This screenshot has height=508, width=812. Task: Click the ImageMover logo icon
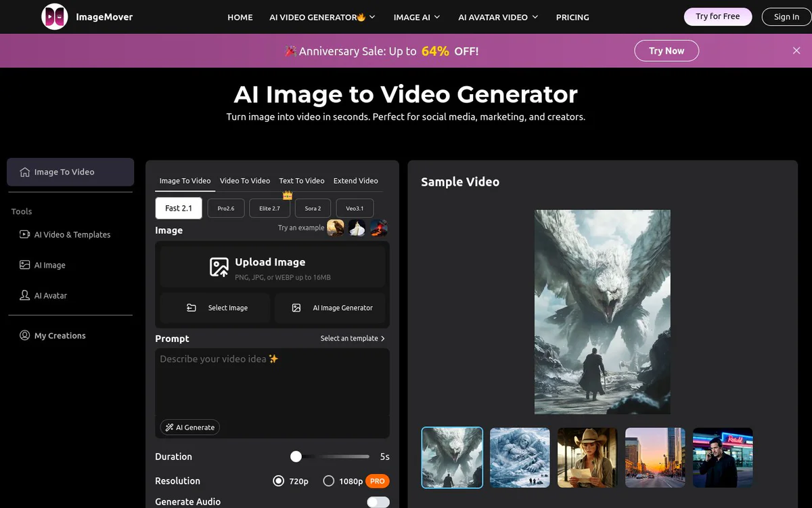pyautogui.click(x=54, y=16)
